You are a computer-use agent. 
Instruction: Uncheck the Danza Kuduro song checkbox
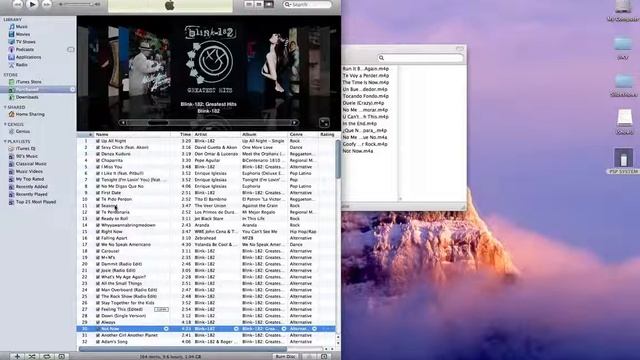coord(98,154)
